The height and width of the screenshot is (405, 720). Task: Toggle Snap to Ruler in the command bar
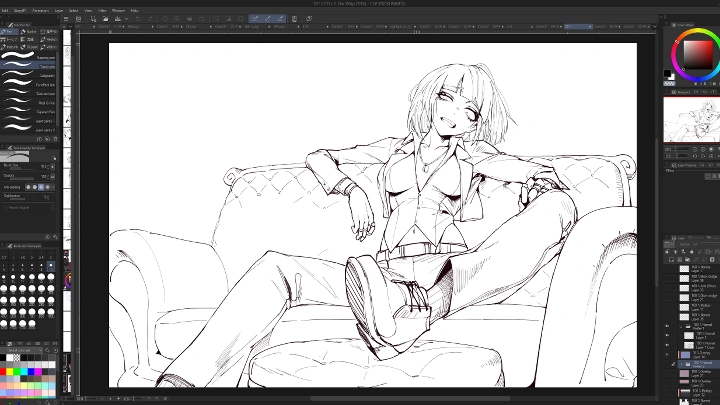point(255,18)
